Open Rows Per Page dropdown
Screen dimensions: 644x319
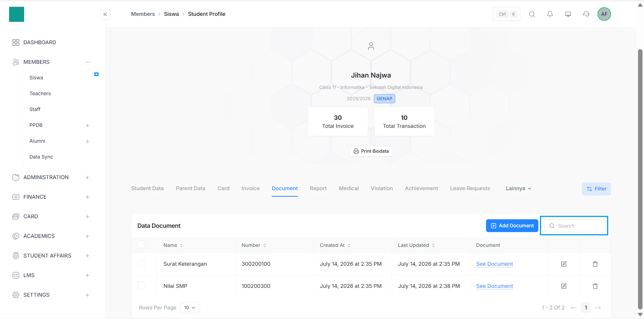(x=190, y=307)
